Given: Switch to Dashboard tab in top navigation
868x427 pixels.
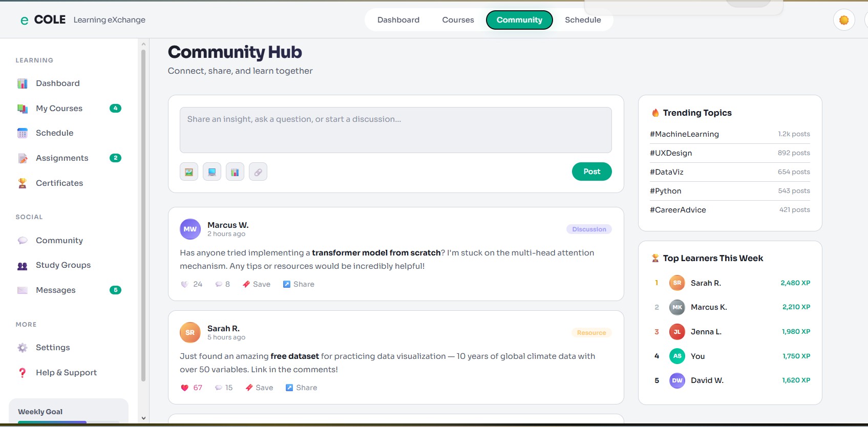Looking at the screenshot, I should coord(398,20).
